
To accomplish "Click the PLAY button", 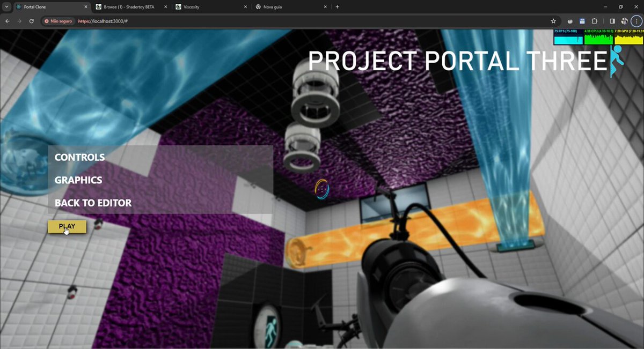I will (x=67, y=227).
